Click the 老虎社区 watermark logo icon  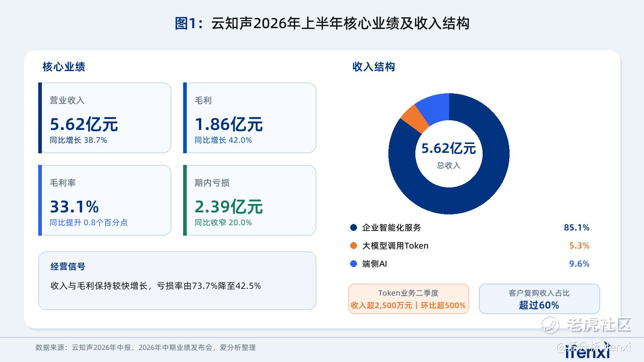(550, 325)
